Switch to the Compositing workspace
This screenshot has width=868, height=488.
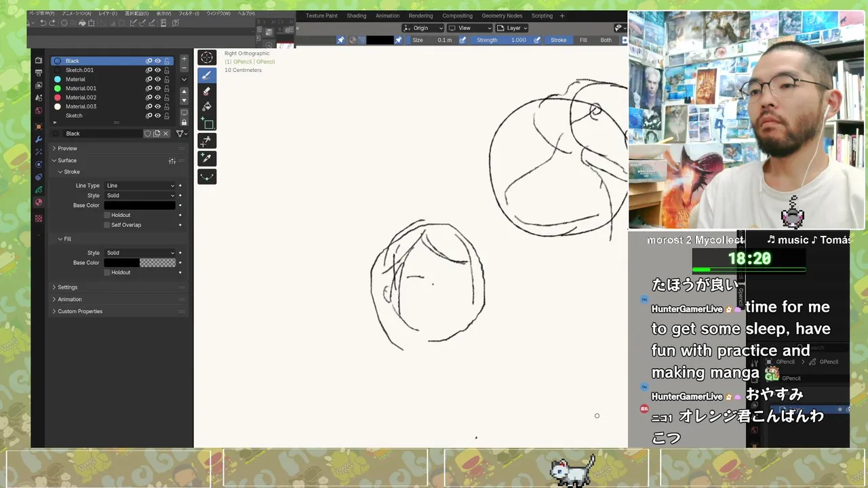457,16
